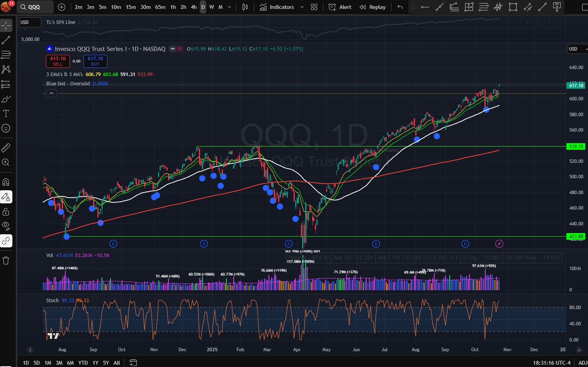The width and height of the screenshot is (588, 367).
Task: Open the trend line tools in left sidebar
Action: (6, 40)
